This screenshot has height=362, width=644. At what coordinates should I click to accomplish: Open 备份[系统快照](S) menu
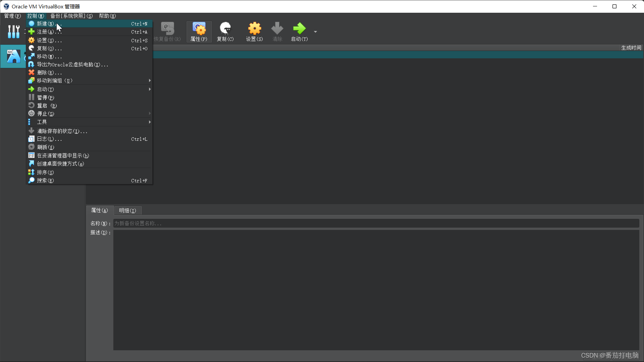tap(71, 16)
